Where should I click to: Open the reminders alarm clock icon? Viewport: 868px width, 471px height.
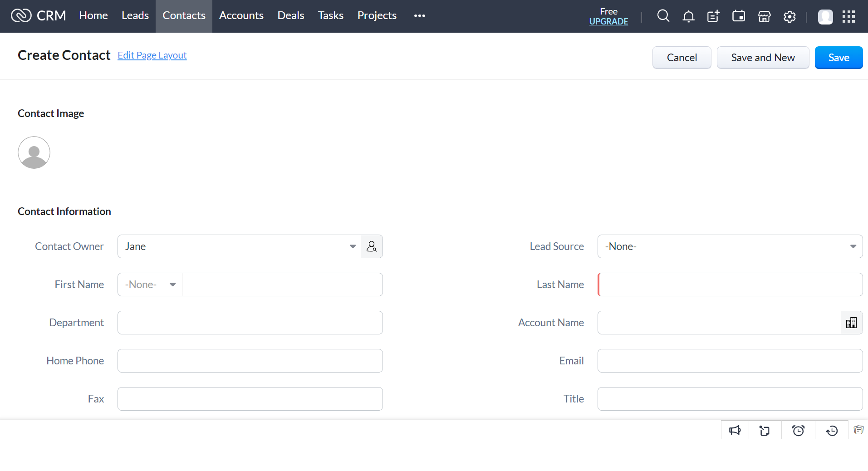click(x=798, y=430)
